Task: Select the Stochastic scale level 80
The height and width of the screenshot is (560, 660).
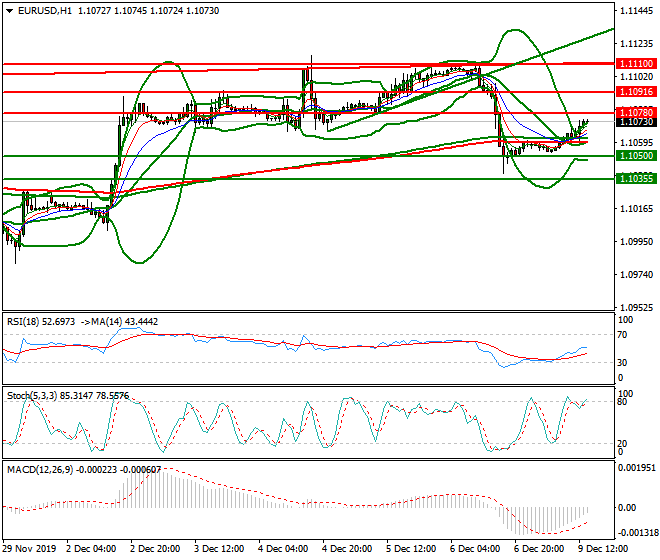Action: [622, 402]
